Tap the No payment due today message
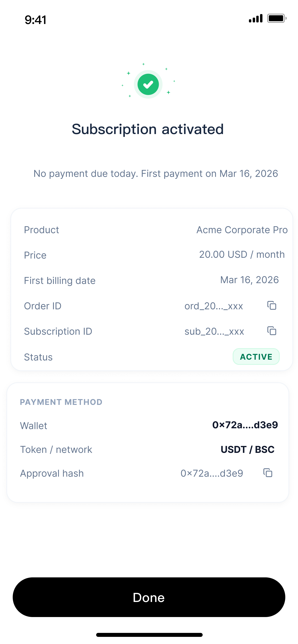298x644 pixels. tap(156, 173)
